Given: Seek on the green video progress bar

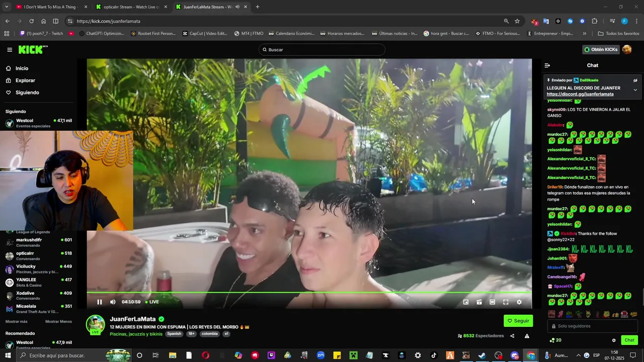Looking at the screenshot, I should [x=309, y=292].
